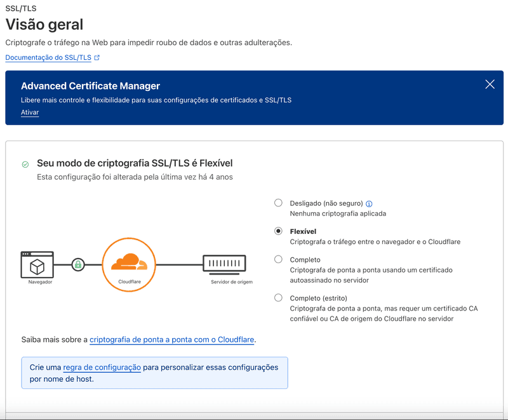Click Ativar in the blue banner
508x420 pixels.
pyautogui.click(x=30, y=112)
